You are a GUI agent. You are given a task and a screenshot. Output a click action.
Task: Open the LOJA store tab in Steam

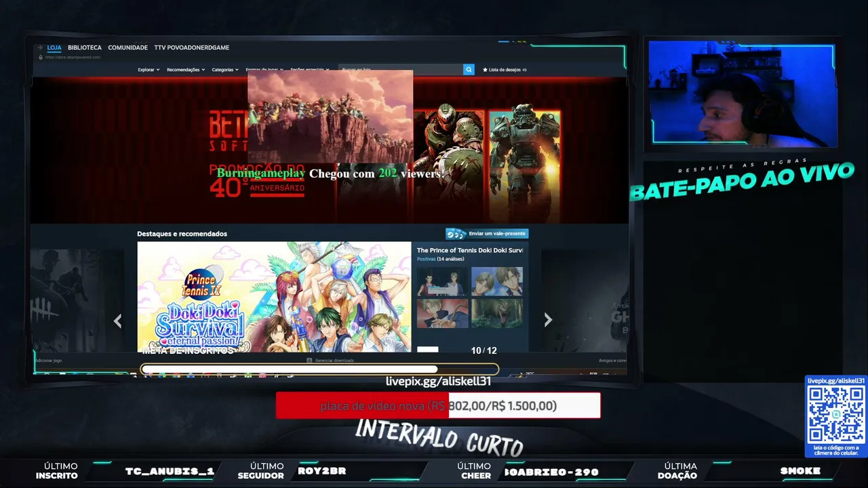tap(54, 47)
